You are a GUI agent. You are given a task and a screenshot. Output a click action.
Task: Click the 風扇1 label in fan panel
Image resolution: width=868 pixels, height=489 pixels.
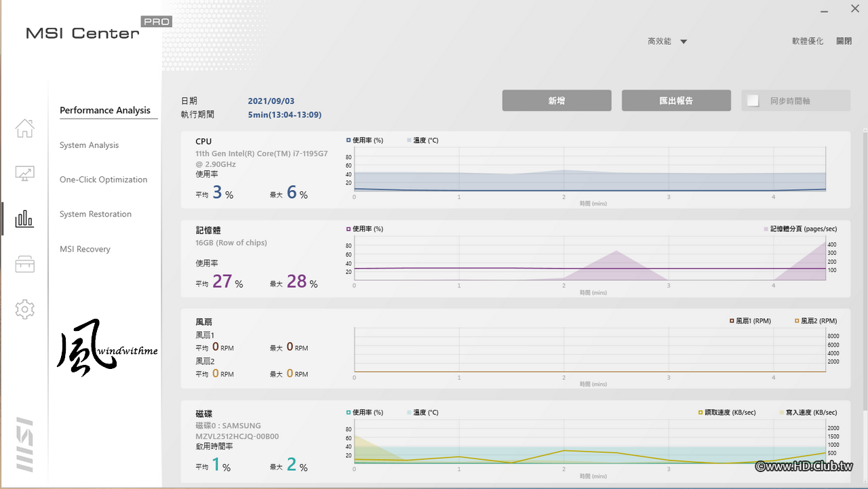(205, 335)
